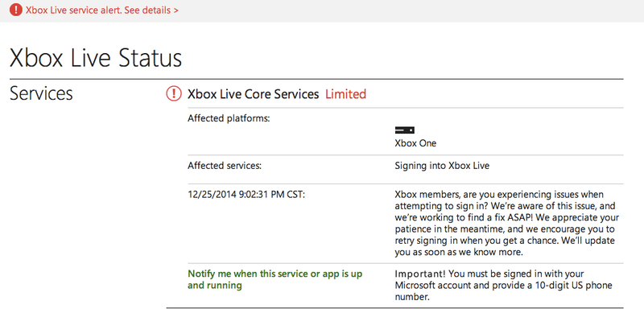
Task: Click the red Limited status label
Action: coord(345,94)
